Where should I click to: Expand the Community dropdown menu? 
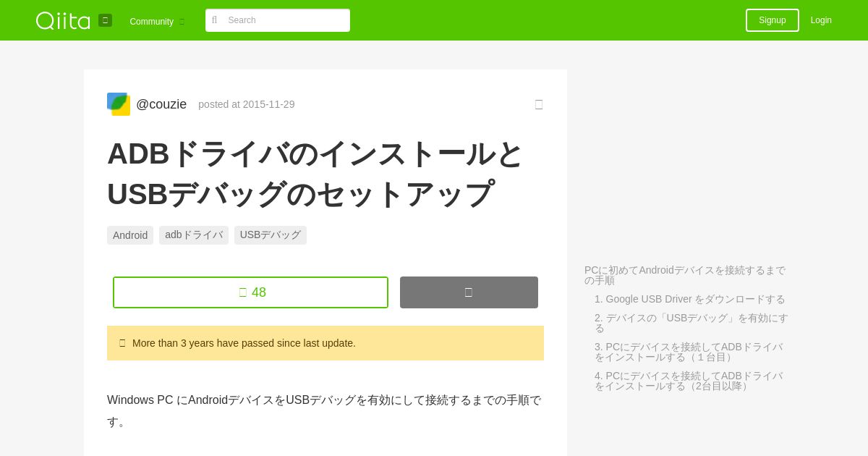tap(157, 21)
